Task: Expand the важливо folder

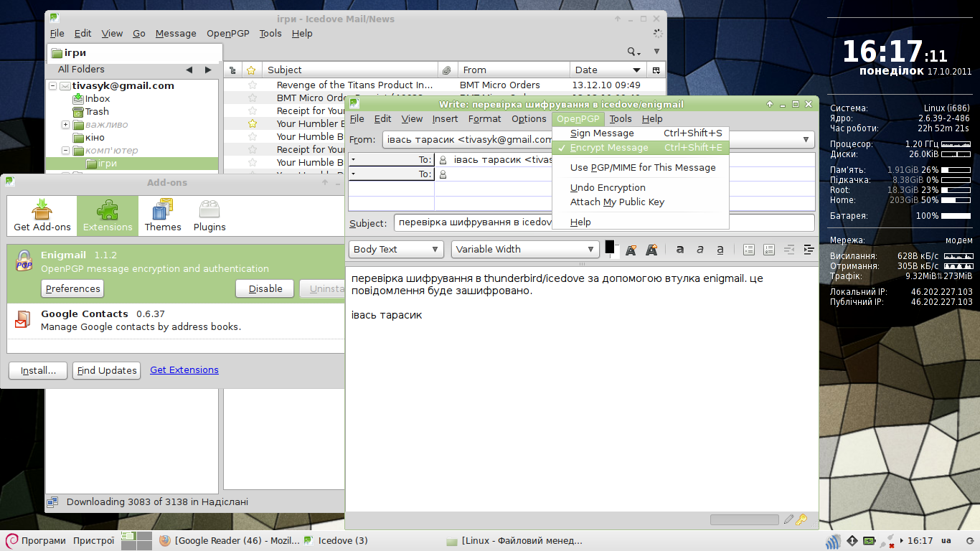Action: click(65, 125)
